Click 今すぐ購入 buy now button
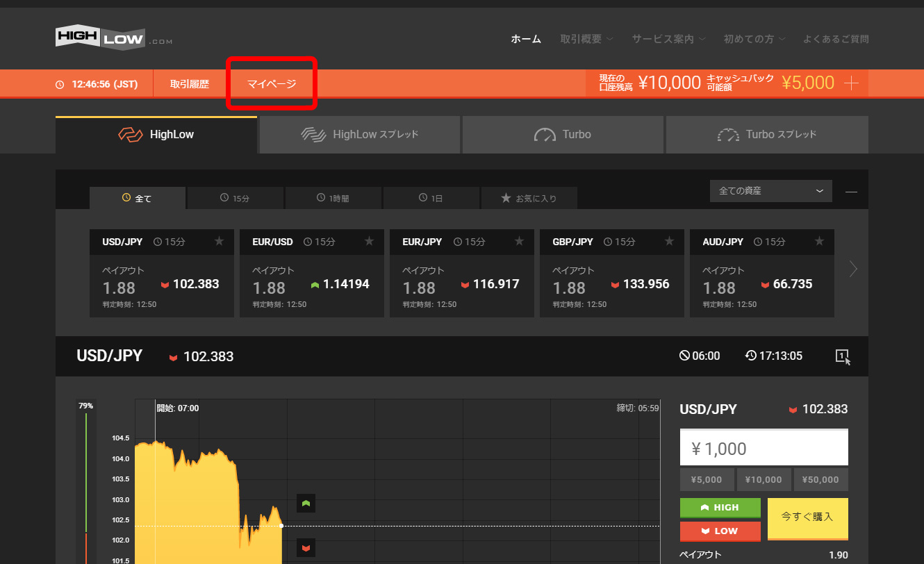Image resolution: width=924 pixels, height=564 pixels. pos(807,519)
